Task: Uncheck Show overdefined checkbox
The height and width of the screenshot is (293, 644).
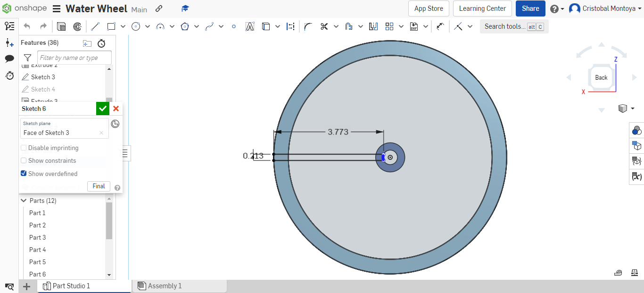Action: coord(24,174)
